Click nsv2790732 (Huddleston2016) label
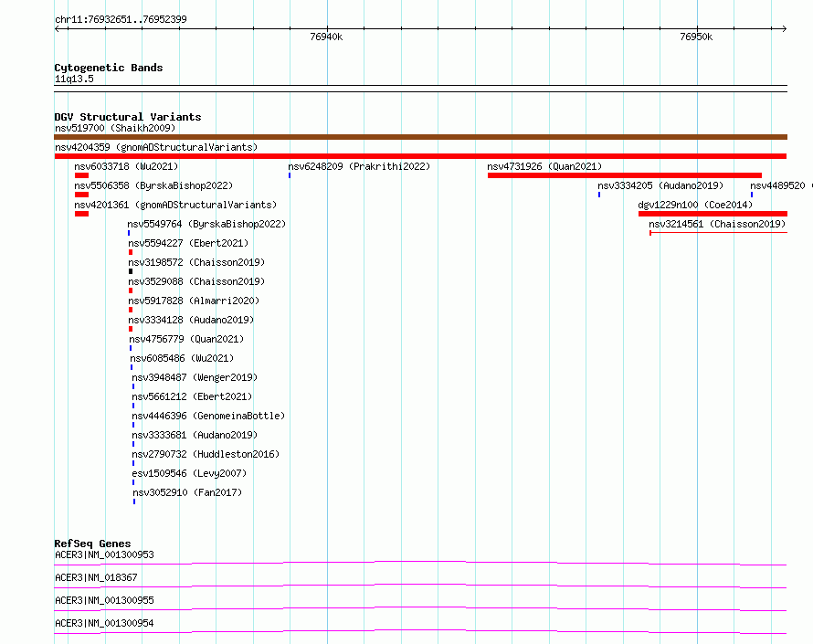This screenshot has width=813, height=644. point(206,454)
